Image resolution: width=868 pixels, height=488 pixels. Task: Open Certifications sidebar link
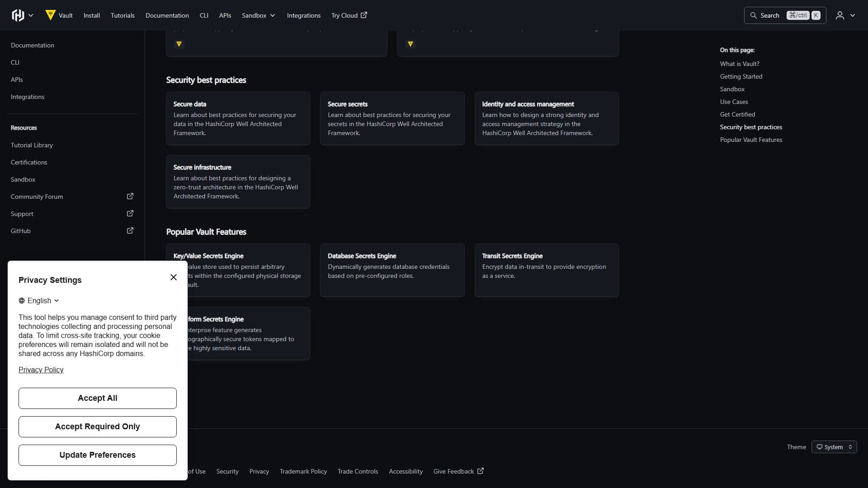pyautogui.click(x=29, y=162)
